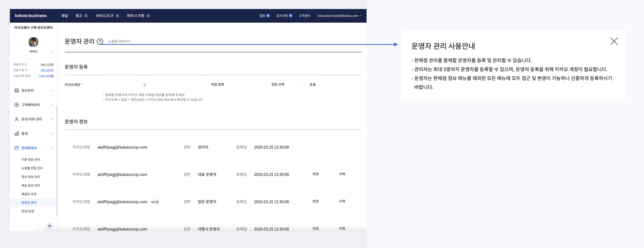Image resolution: width=644 pixels, height=248 pixels.
Task: Click the 알림 new badge icon
Action: pos(268,16)
